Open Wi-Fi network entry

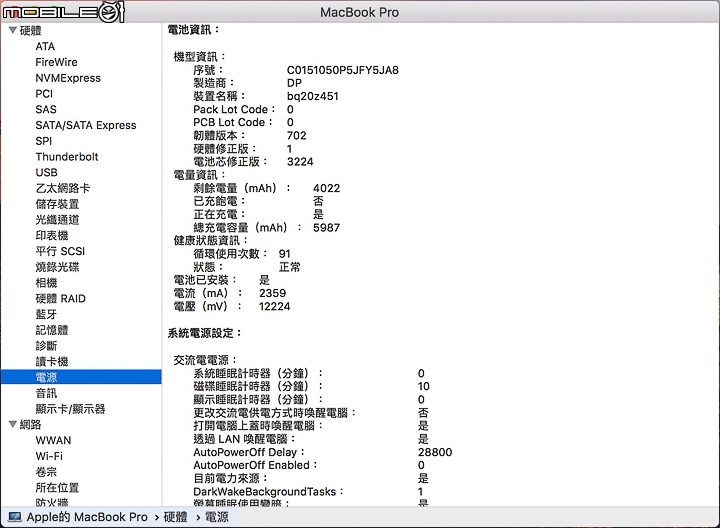(49, 456)
